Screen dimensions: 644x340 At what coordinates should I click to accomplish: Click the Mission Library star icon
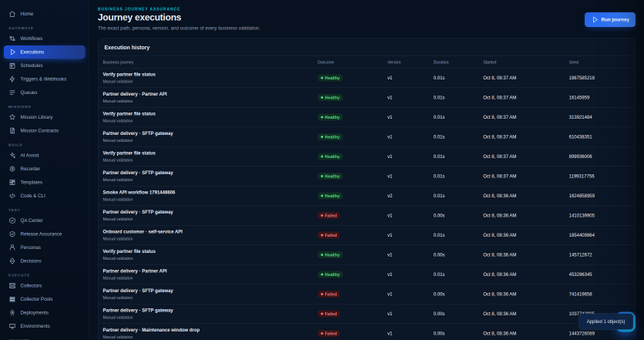coord(12,117)
